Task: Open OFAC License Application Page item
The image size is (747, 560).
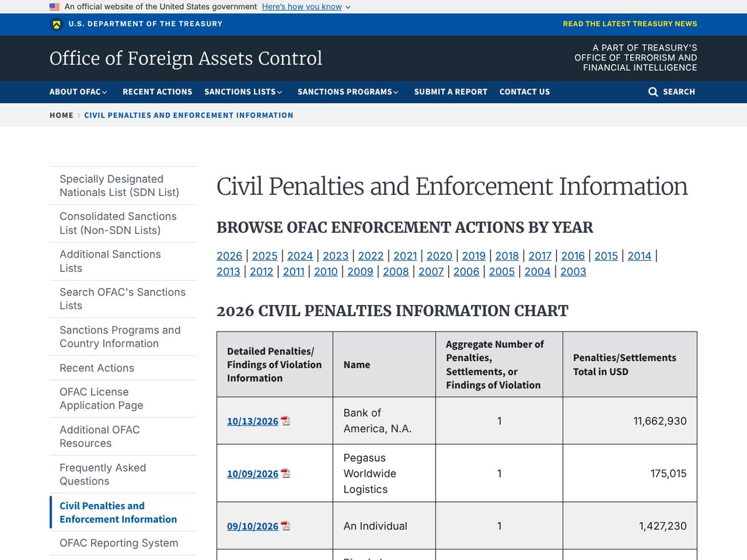Action: 123,399
